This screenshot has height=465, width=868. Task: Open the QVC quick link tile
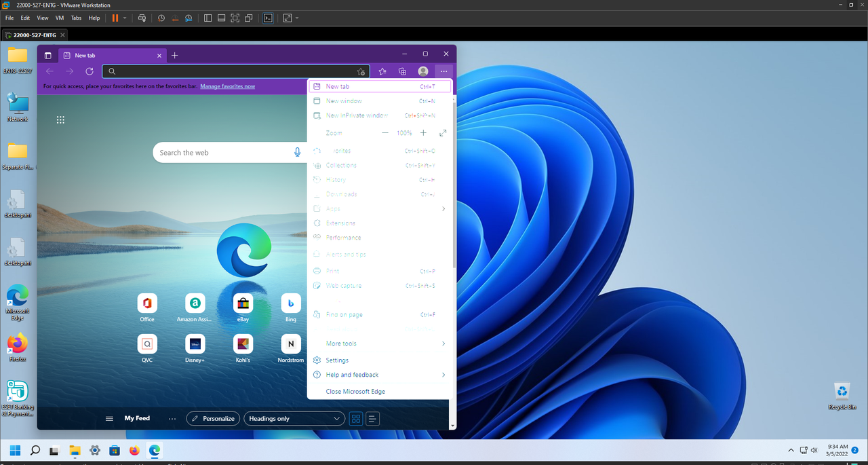(147, 349)
